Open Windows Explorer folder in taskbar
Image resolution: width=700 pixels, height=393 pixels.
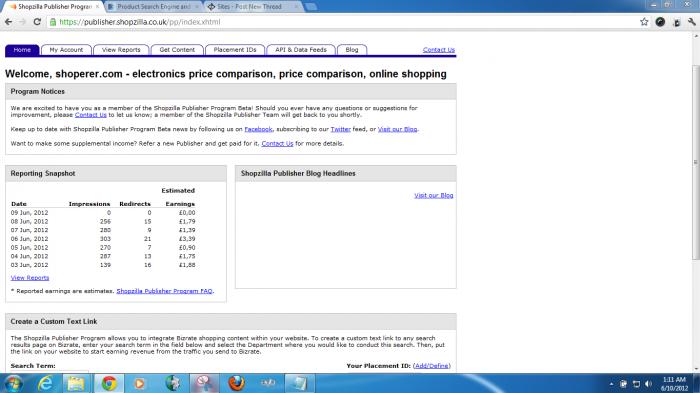[76, 383]
